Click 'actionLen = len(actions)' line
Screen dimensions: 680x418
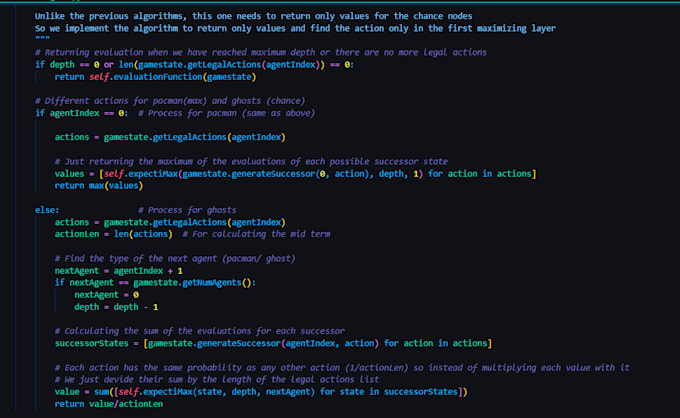click(113, 234)
